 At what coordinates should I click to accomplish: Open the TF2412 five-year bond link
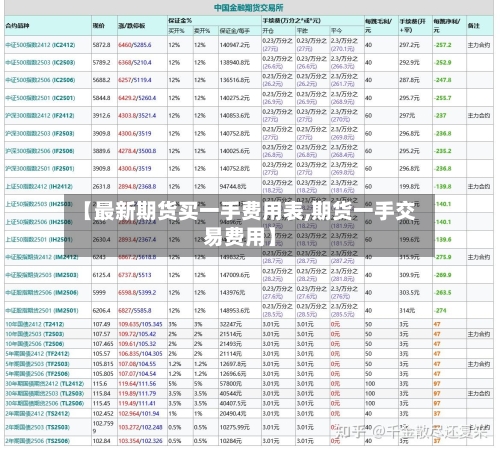click(37, 354)
